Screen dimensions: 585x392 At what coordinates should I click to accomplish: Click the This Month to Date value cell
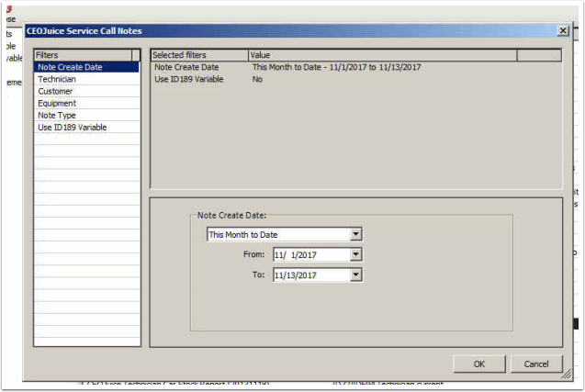pyautogui.click(x=336, y=67)
